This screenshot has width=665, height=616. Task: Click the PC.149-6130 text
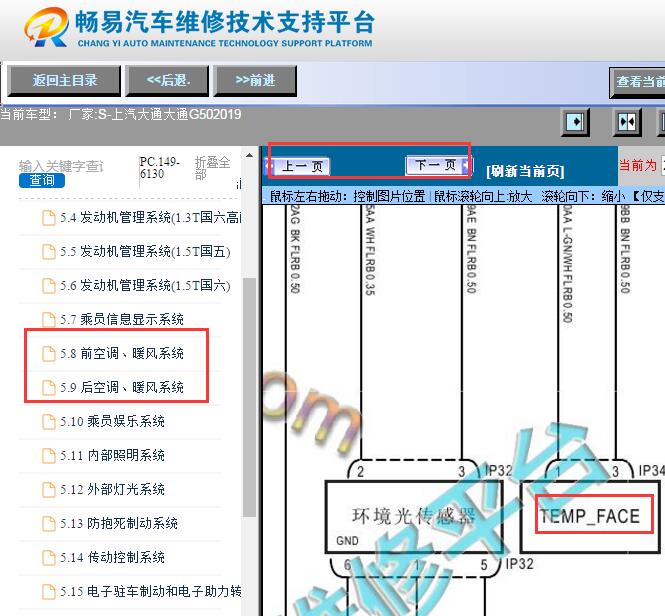tap(160, 168)
